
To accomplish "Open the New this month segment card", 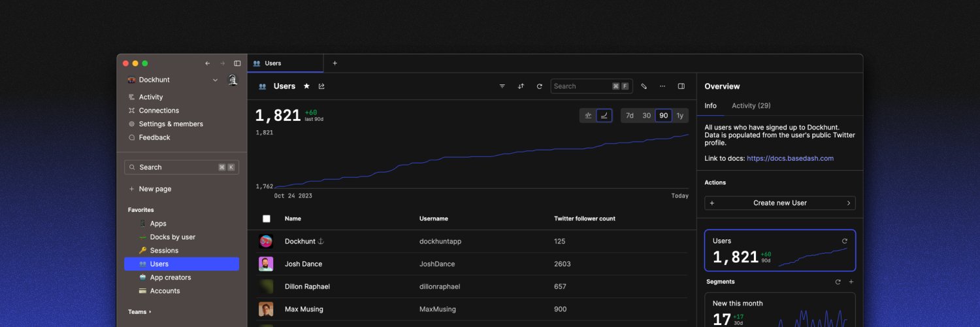I will pos(780,310).
